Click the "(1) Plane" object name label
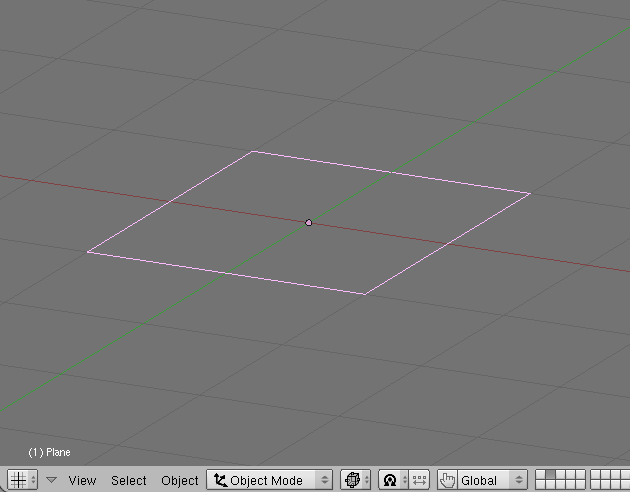This screenshot has width=630, height=492. [x=49, y=452]
